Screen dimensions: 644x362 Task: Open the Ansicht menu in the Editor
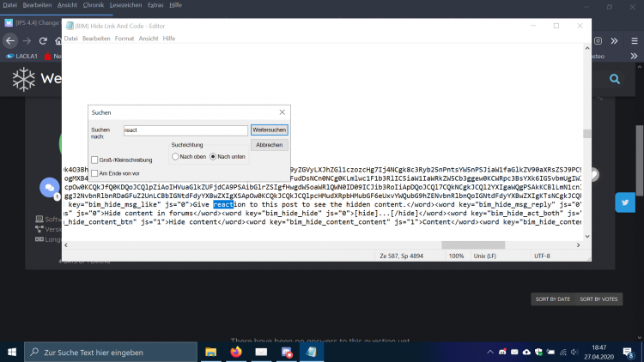pos(149,39)
